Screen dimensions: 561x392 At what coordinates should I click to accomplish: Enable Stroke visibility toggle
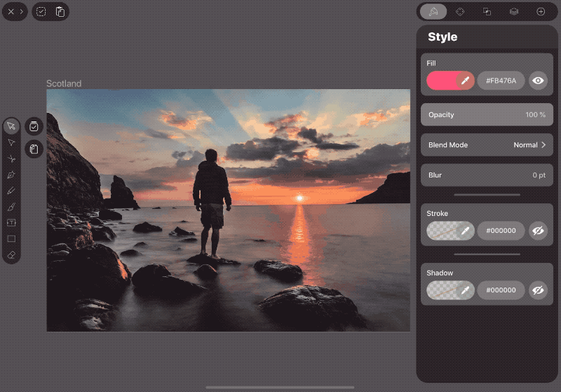(x=538, y=231)
